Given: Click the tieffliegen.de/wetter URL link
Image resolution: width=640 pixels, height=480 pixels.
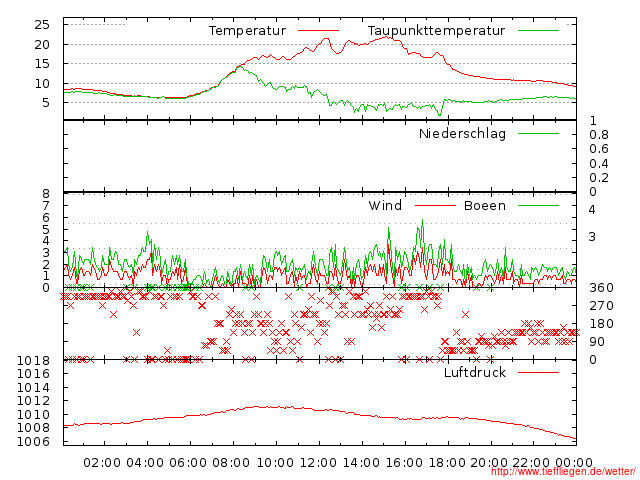Looking at the screenshot, I should click(563, 472).
